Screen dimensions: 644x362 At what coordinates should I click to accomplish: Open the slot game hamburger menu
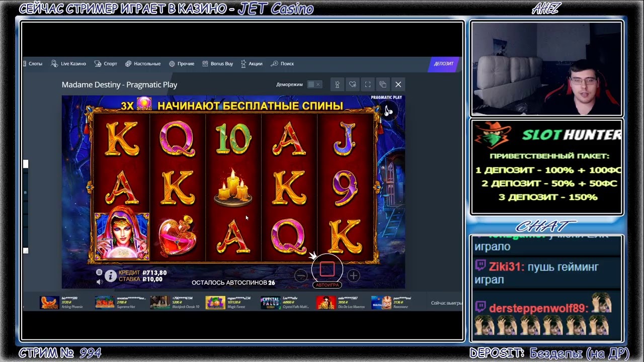[99, 272]
